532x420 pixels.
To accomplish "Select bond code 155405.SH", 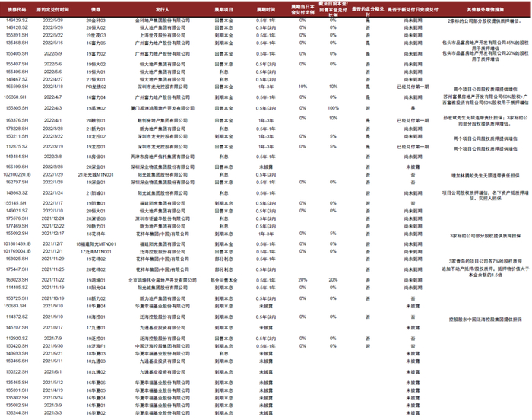I will (x=17, y=54).
